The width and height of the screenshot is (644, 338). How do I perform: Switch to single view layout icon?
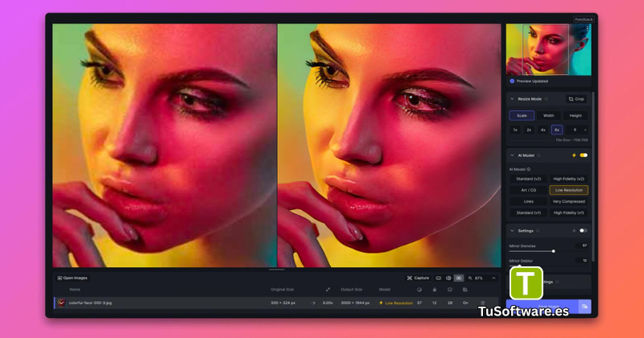(438, 278)
